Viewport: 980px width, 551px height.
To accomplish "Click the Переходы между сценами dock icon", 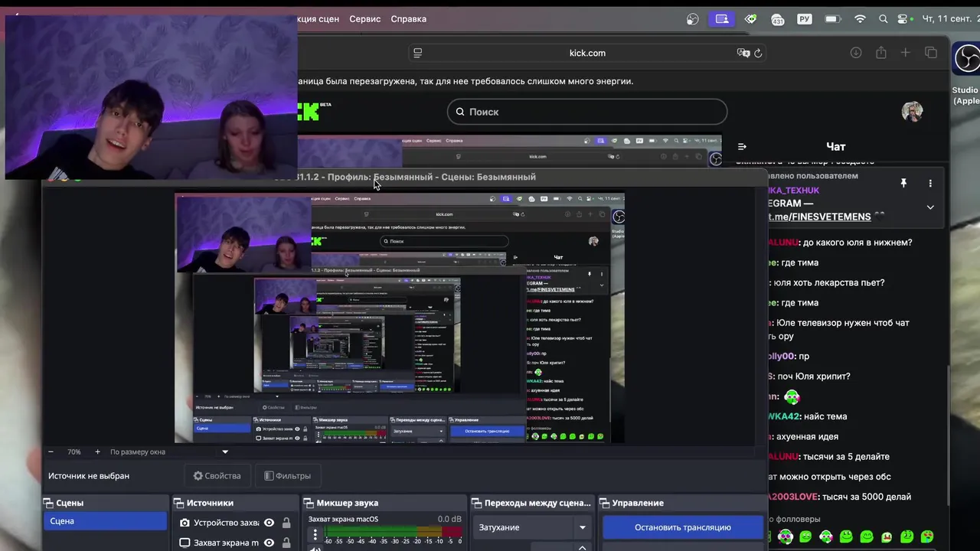I will coord(477,504).
